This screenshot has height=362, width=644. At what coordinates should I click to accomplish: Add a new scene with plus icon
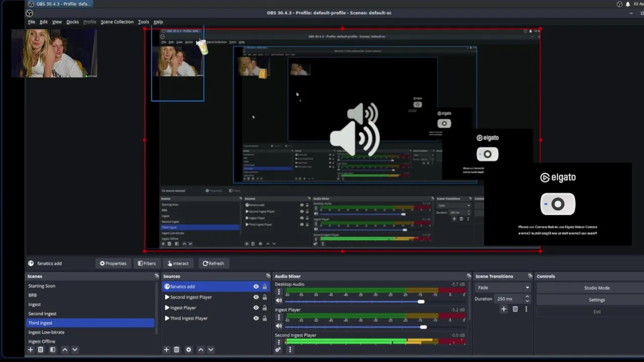30,349
